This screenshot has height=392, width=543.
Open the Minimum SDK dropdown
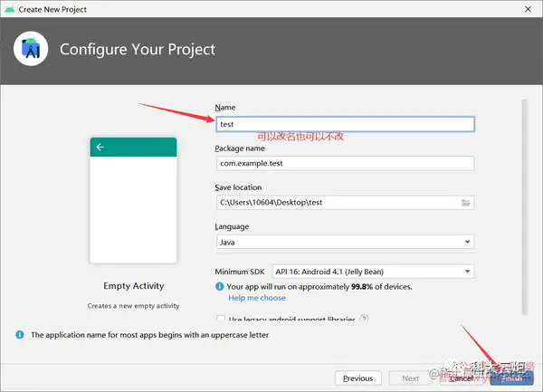(x=373, y=272)
